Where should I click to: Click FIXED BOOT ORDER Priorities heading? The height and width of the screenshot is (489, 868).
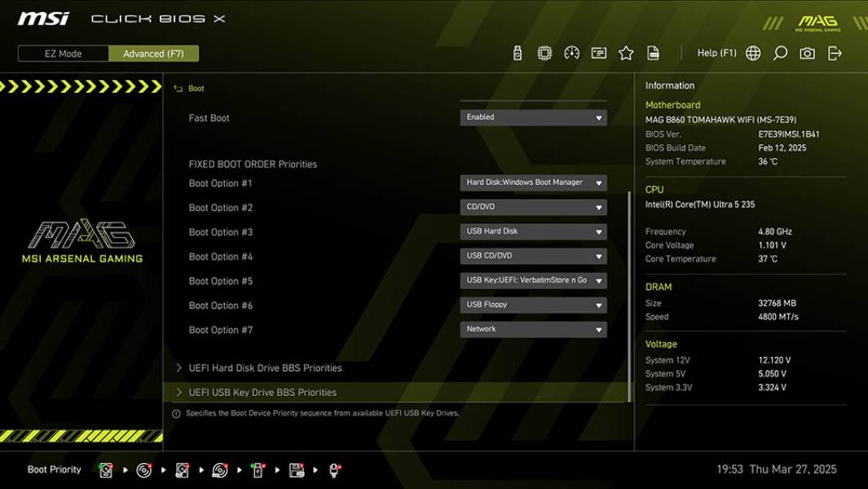coord(253,165)
